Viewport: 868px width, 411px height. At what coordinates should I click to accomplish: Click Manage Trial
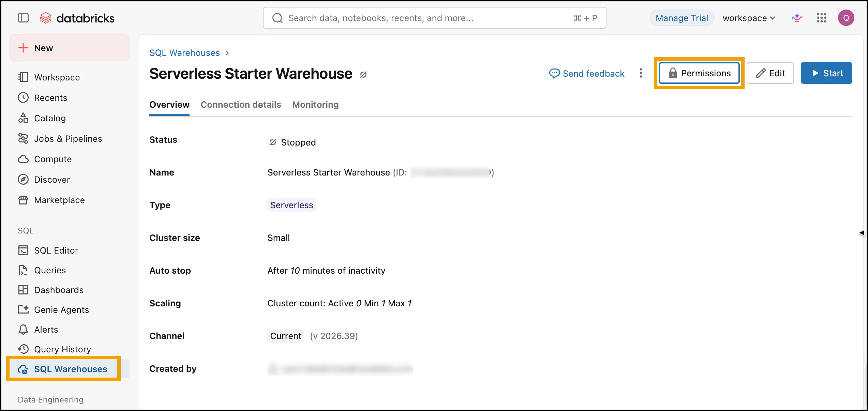[x=682, y=18]
